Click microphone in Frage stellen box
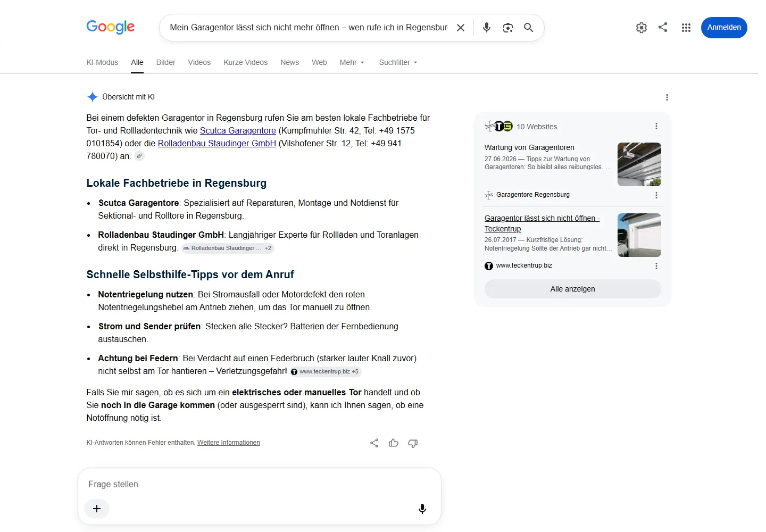 (422, 509)
